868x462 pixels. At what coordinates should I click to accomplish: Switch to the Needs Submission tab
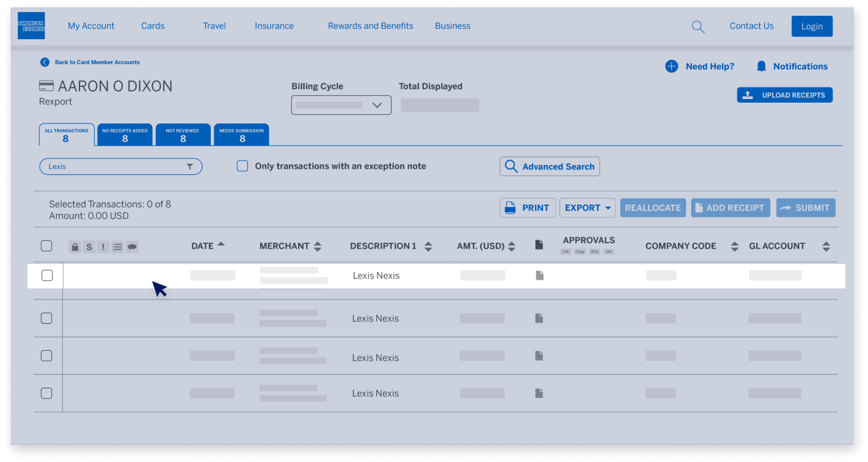(241, 134)
